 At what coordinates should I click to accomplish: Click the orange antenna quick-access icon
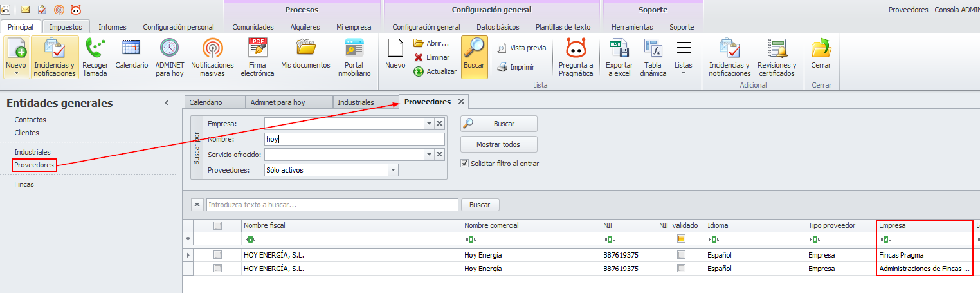point(59,10)
